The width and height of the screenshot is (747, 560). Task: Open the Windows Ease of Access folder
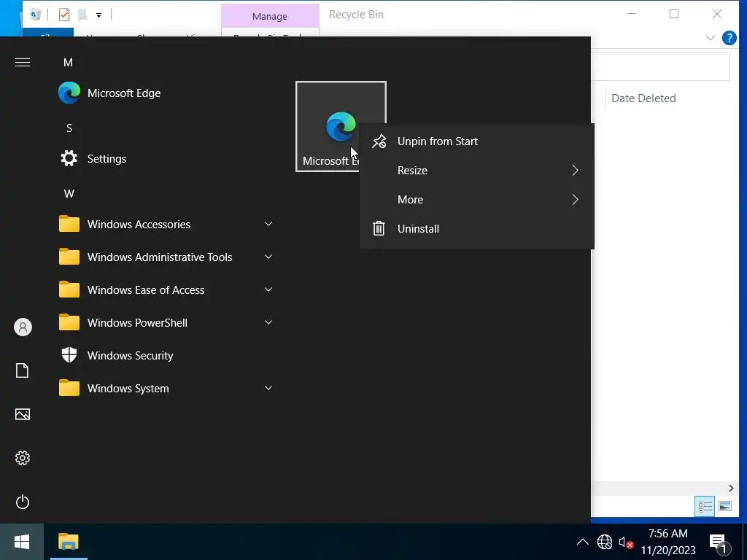coord(164,290)
